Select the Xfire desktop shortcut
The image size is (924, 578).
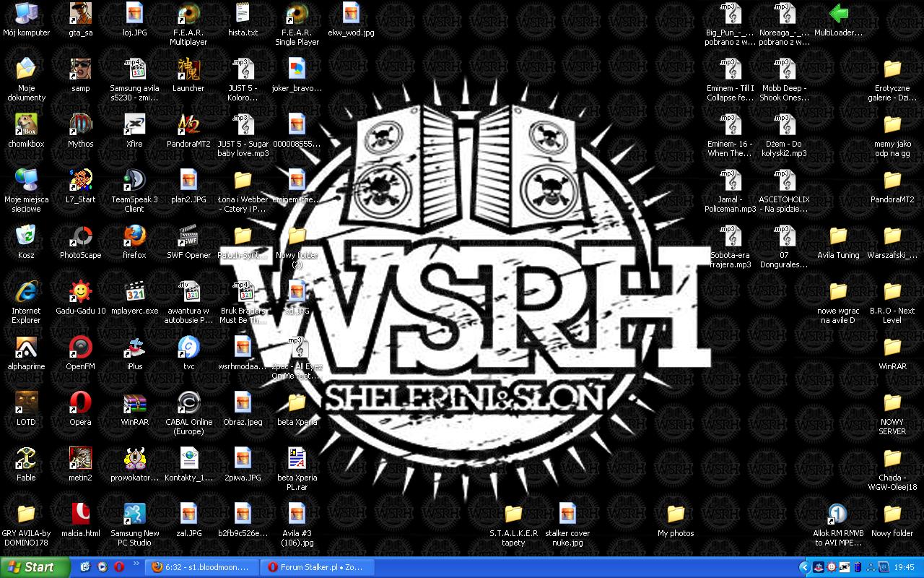tap(134, 125)
